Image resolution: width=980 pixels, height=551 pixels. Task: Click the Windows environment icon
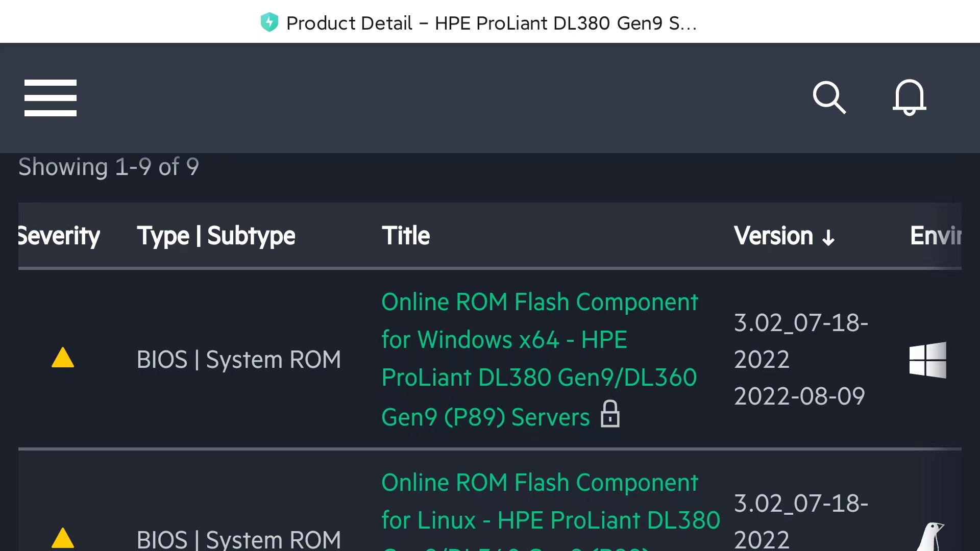[x=927, y=360]
